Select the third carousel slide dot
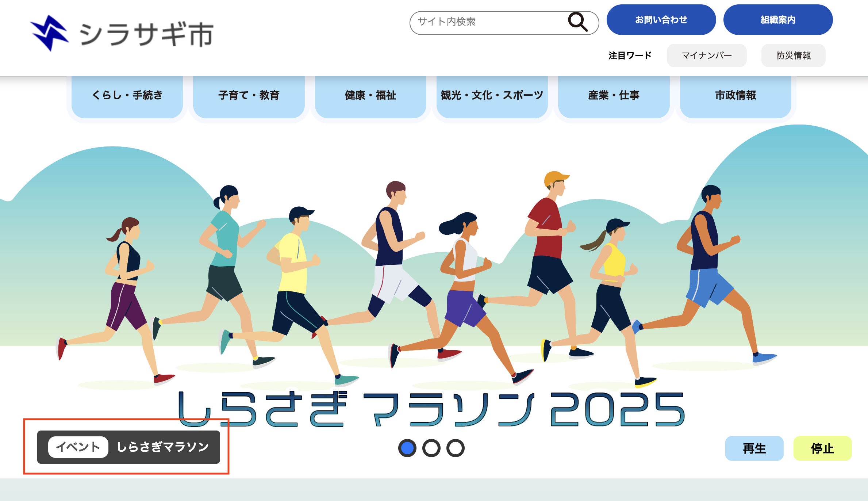 [x=456, y=448]
